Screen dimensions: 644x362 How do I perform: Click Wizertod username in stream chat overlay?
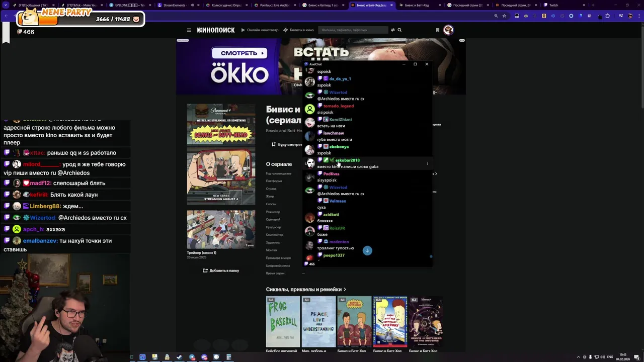pyautogui.click(x=43, y=218)
